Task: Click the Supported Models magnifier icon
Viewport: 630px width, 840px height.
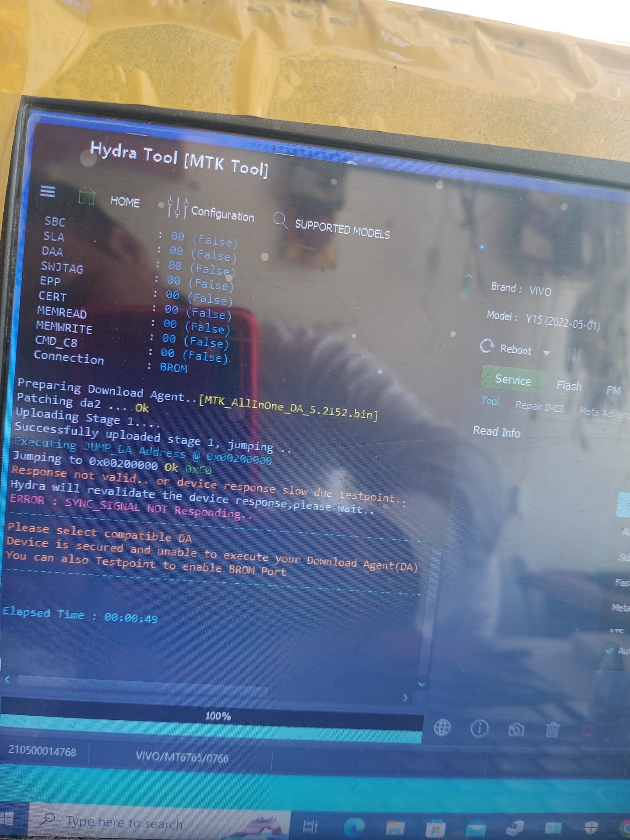Action: [x=280, y=219]
